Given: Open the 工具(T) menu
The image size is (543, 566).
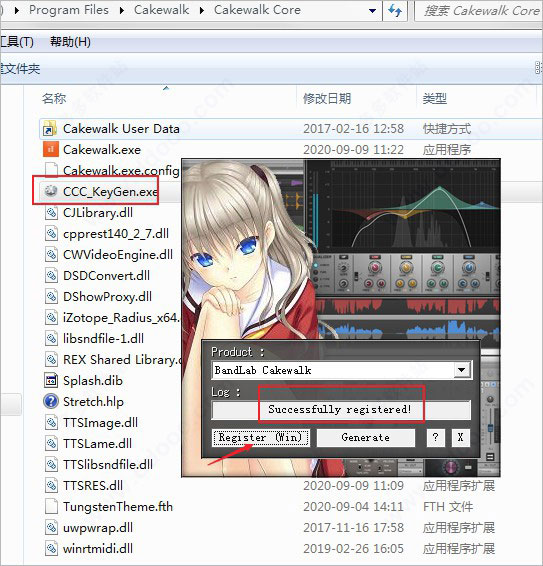Looking at the screenshot, I should [17, 42].
